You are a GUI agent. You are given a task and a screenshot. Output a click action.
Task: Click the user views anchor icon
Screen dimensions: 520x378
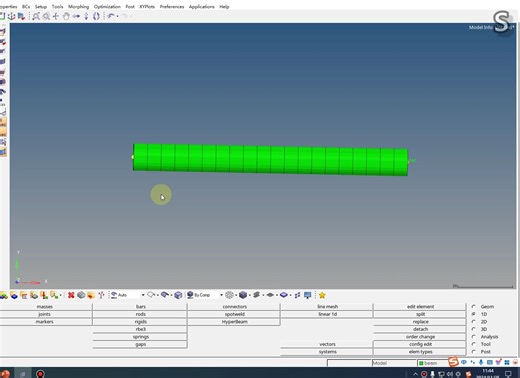(x=12, y=16)
